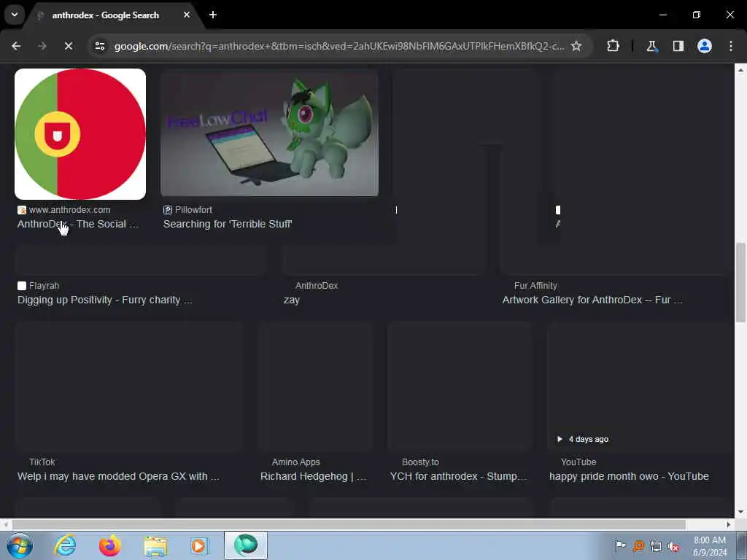The width and height of the screenshot is (747, 560).
Task: Open the profile avatar menu
Action: [705, 46]
